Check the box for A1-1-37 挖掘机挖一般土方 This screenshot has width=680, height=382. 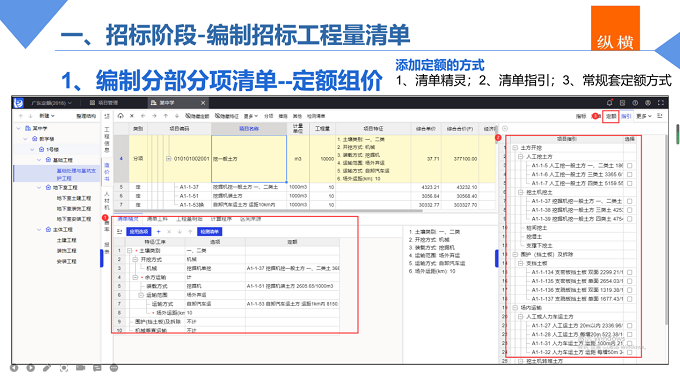coord(629,201)
